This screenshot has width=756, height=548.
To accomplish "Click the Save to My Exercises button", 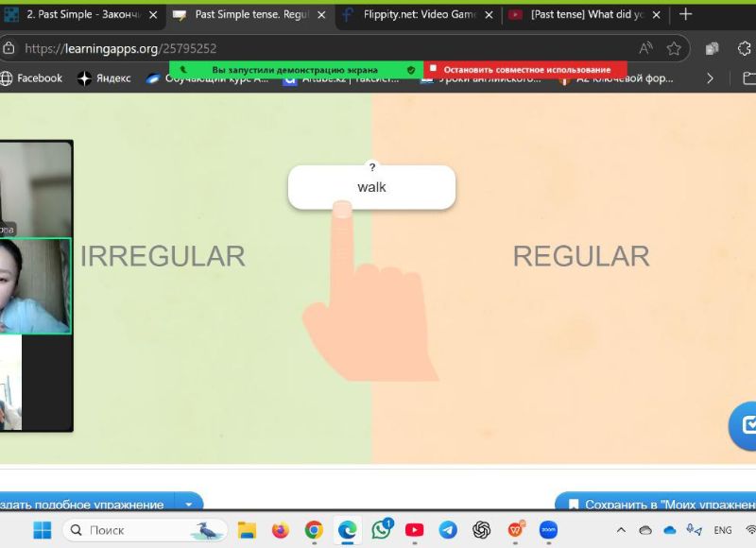I will pos(656,505).
